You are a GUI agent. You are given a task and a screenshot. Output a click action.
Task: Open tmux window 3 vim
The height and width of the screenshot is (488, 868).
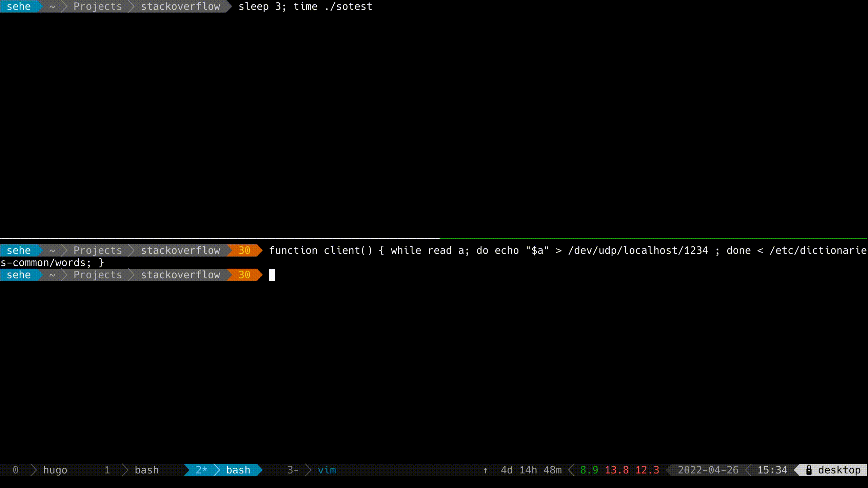[x=312, y=470]
